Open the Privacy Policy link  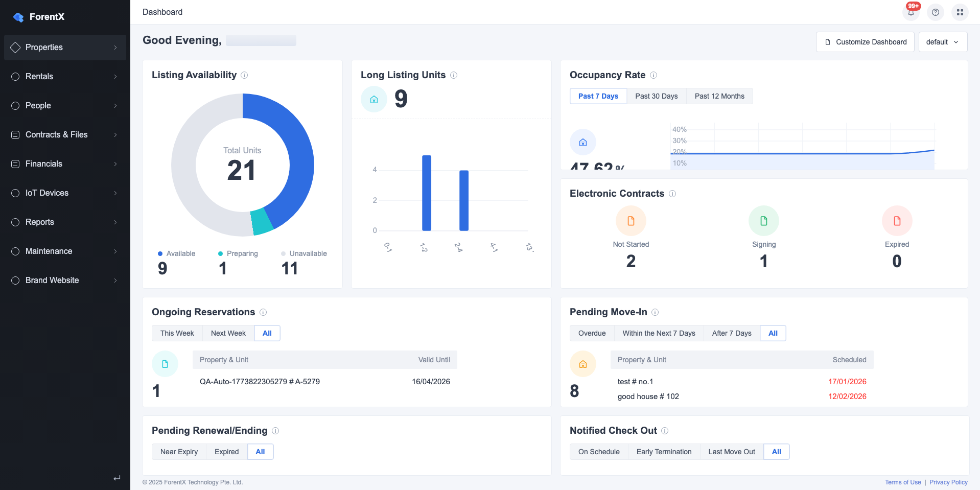click(948, 482)
